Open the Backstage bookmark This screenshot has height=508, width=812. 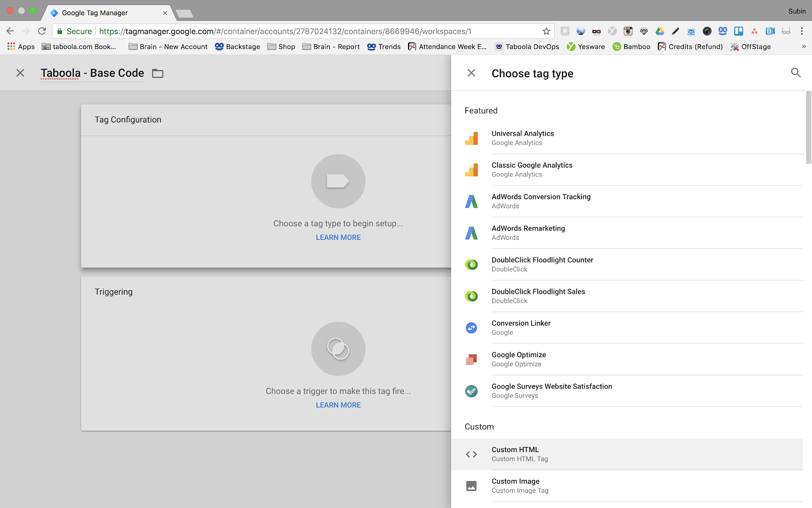click(x=237, y=46)
